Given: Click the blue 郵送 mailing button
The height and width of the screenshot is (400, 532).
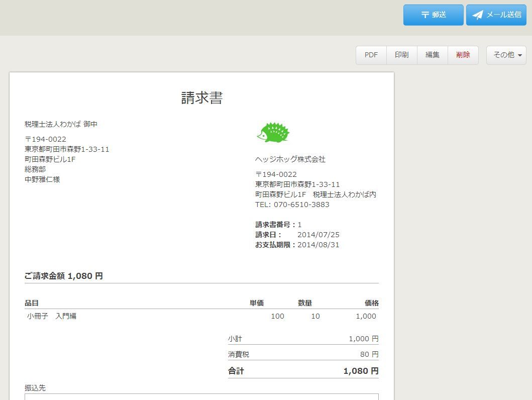Looking at the screenshot, I should click(433, 15).
